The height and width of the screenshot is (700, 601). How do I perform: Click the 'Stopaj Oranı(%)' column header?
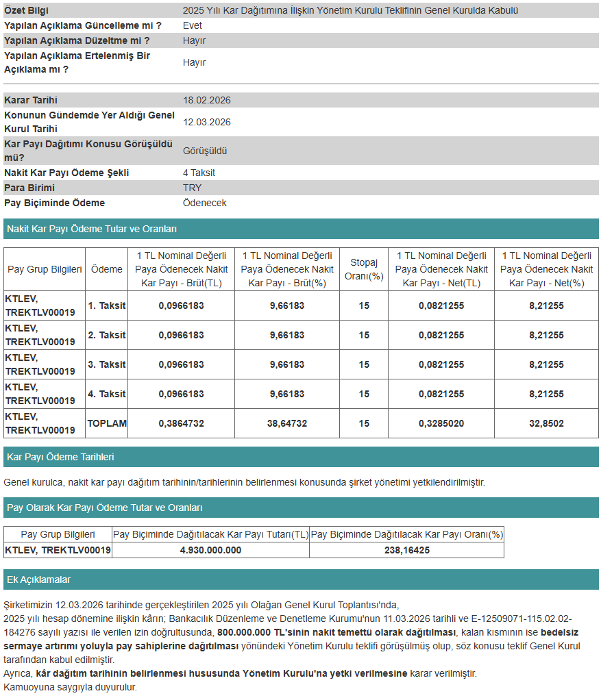pyautogui.click(x=363, y=269)
